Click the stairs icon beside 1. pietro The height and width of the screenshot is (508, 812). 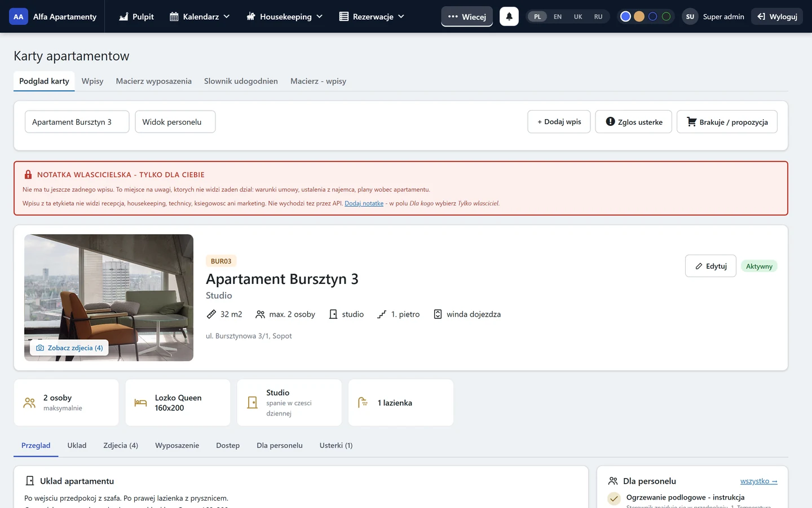click(x=382, y=314)
